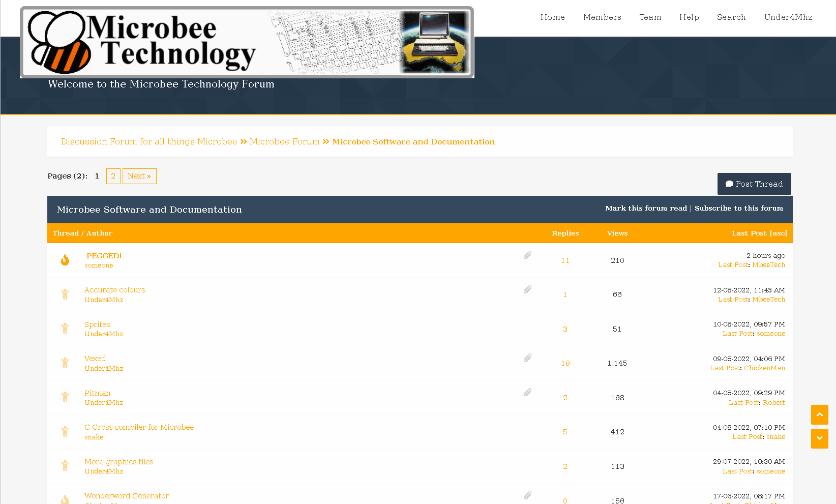Click the Next pagination link

tap(139, 176)
